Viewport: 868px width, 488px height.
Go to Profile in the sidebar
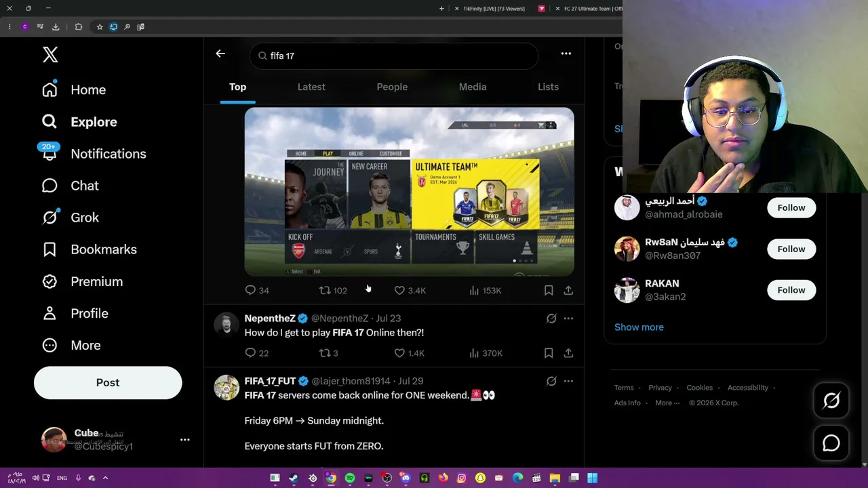coord(75,313)
